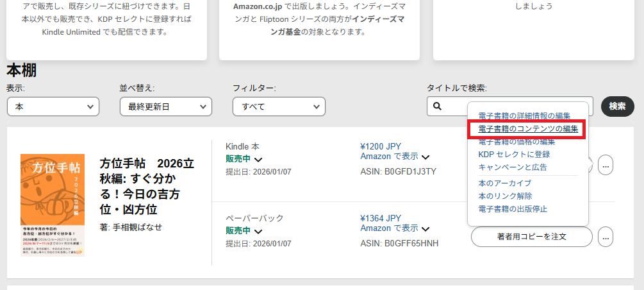Screen dimensions: 644x290
Task: Choose 電子書籍のコンテンツの編集 menu entry
Action: pos(528,129)
